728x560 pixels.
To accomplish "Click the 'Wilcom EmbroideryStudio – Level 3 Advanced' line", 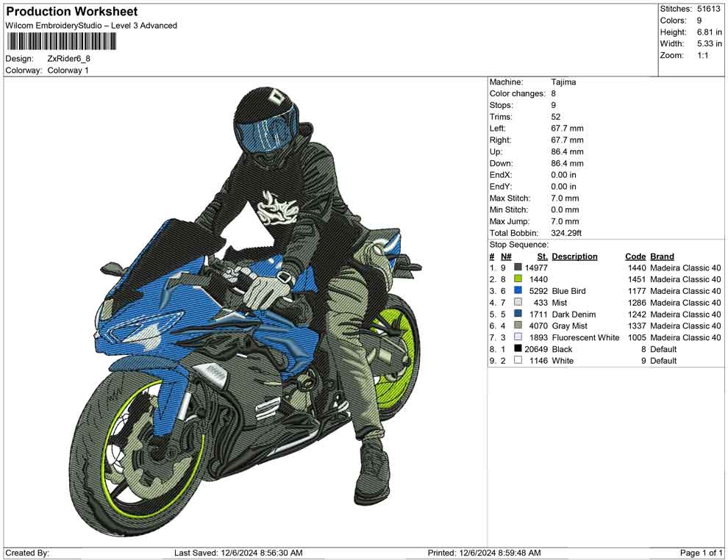I will pos(91,26).
